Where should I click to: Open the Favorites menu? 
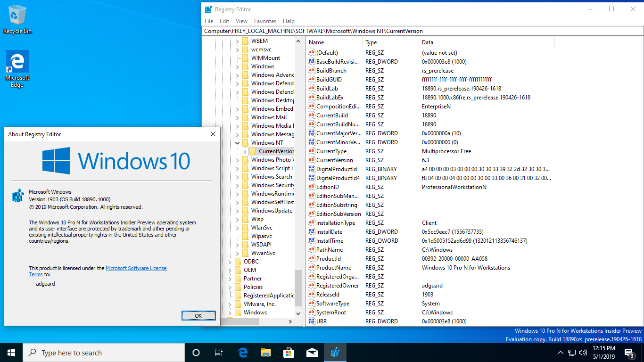click(265, 21)
